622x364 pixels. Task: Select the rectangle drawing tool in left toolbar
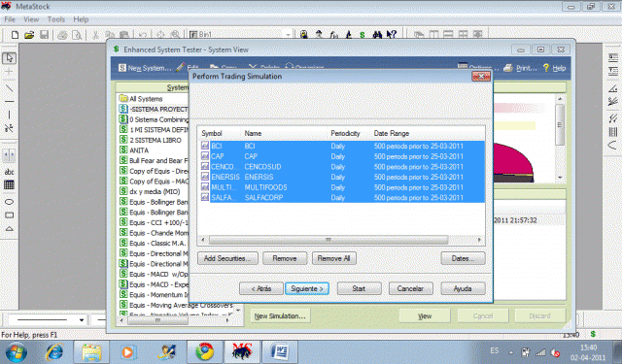click(x=9, y=215)
